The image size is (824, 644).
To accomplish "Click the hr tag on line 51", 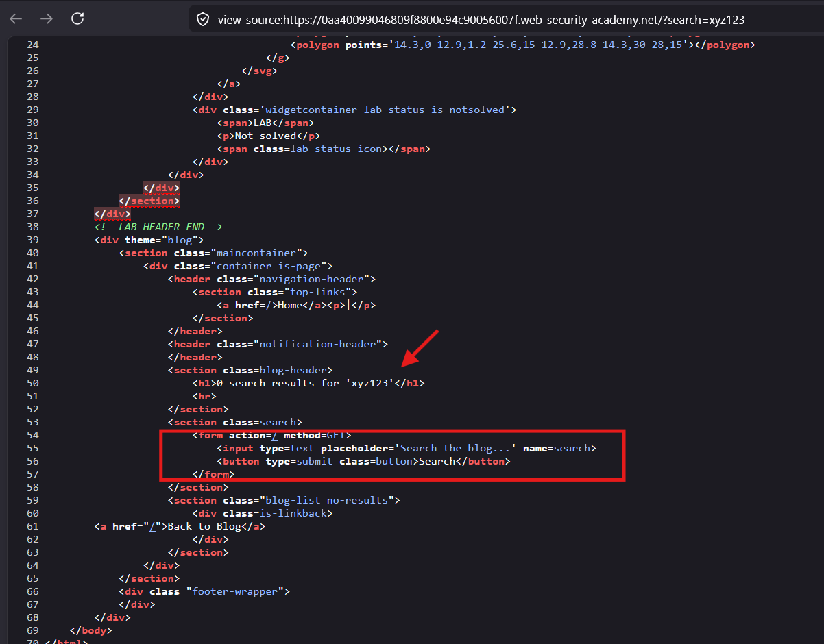I will pyautogui.click(x=204, y=396).
